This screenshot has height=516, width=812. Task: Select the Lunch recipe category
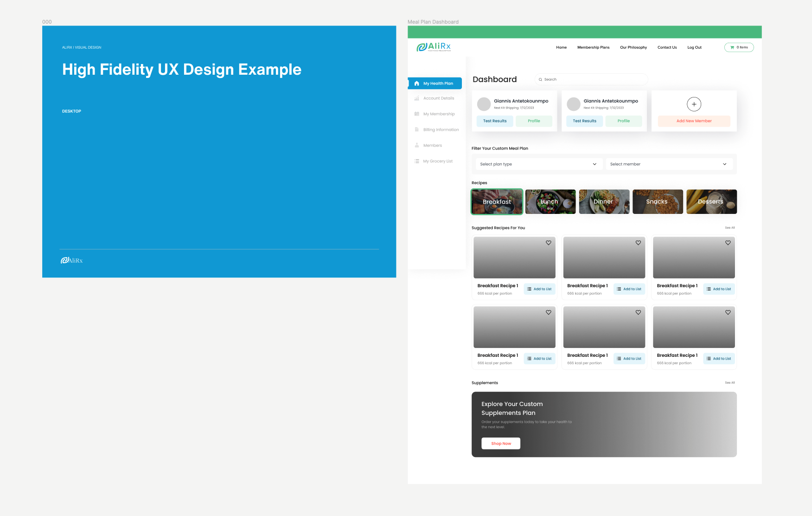tap(550, 202)
